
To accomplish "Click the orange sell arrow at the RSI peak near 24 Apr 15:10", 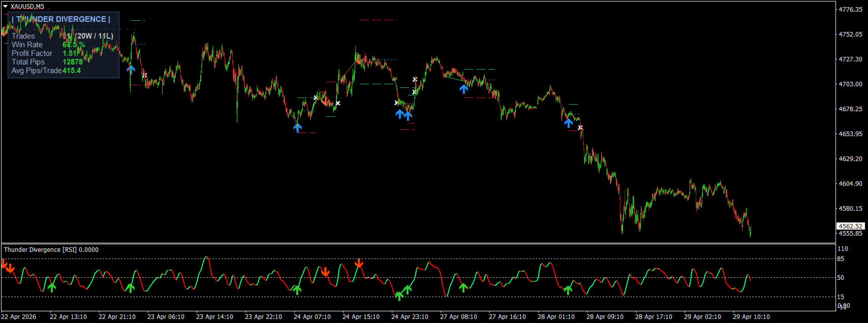I will point(359,263).
